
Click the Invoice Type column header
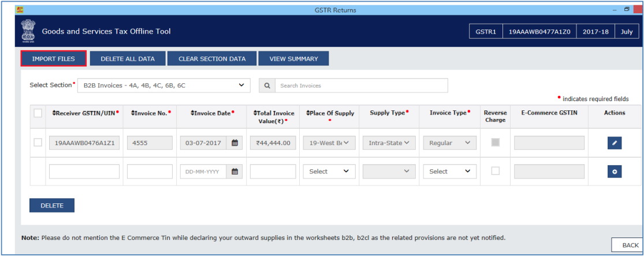click(x=450, y=113)
